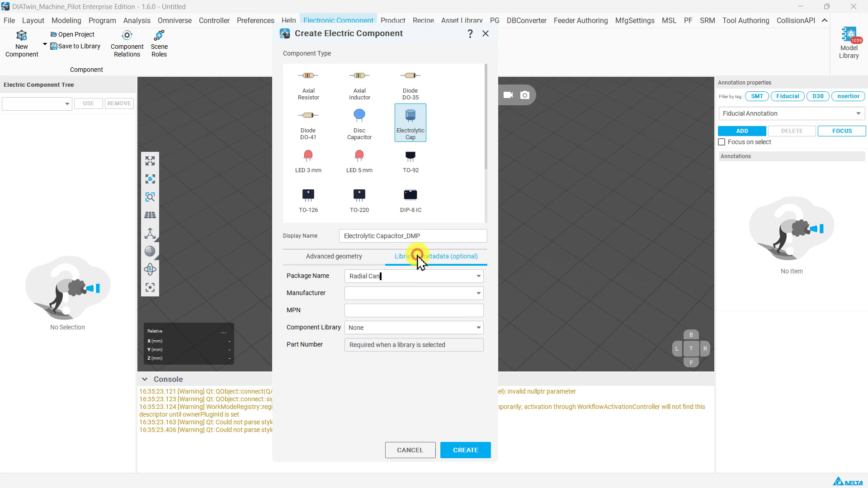The image size is (868, 488).
Task: Open the coordinate panel ellipsis options
Action: [x=224, y=332]
